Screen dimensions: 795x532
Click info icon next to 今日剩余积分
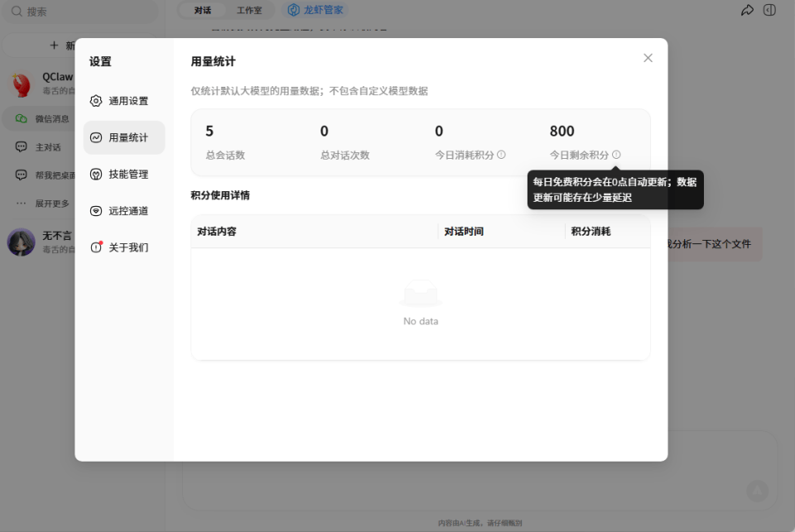point(616,155)
